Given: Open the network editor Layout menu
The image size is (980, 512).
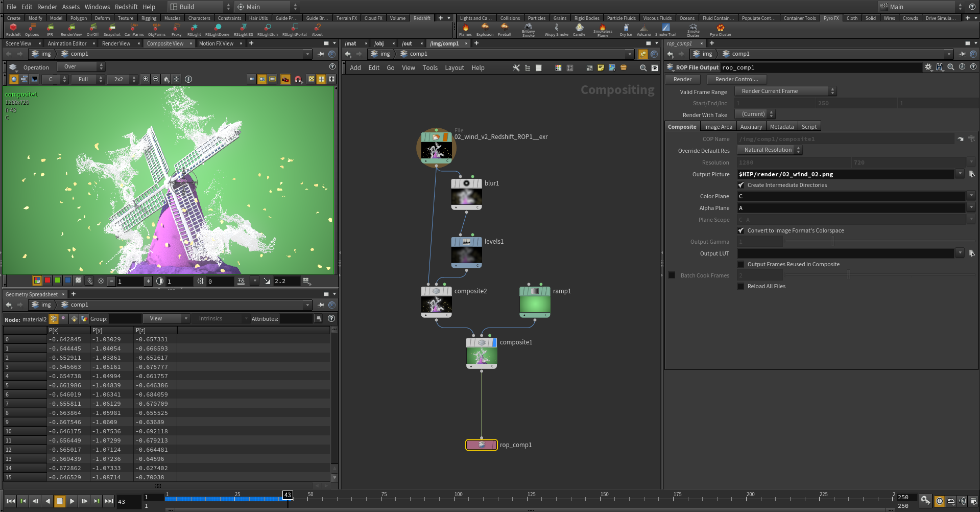Looking at the screenshot, I should [454, 67].
